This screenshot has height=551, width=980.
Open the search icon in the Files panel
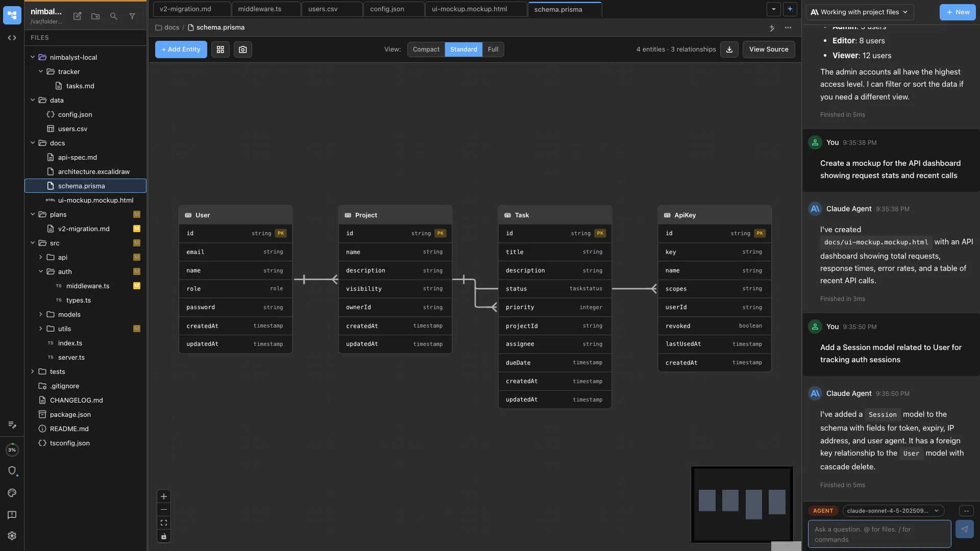(114, 16)
